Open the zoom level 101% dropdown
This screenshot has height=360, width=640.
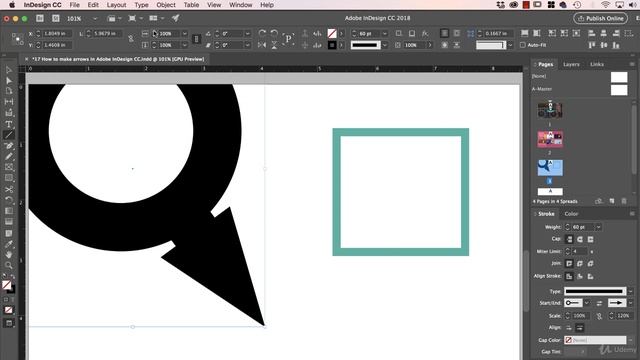click(95, 18)
